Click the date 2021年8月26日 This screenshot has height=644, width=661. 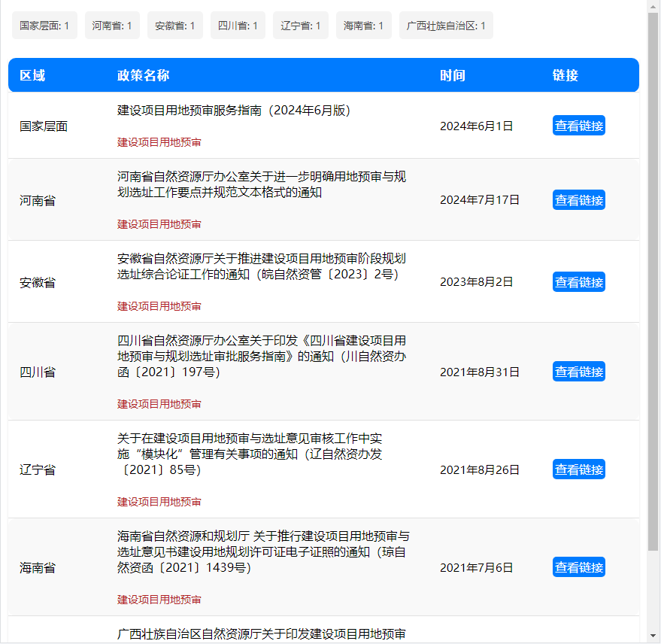(479, 469)
